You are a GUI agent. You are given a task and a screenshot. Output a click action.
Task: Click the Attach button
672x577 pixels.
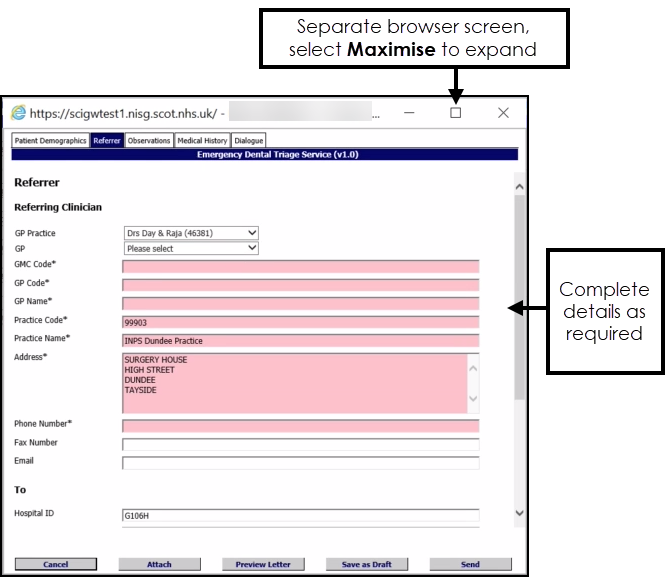pos(159,564)
